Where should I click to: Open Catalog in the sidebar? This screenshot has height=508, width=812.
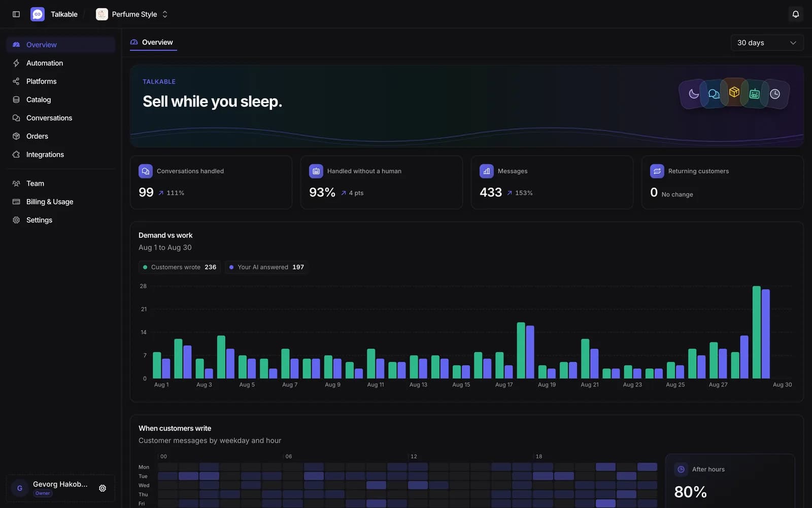point(61,100)
